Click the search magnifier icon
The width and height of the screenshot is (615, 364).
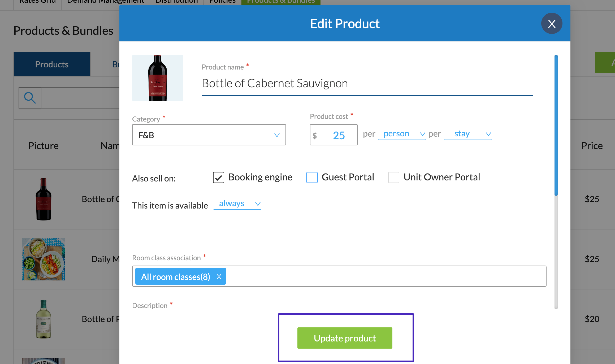point(30,98)
